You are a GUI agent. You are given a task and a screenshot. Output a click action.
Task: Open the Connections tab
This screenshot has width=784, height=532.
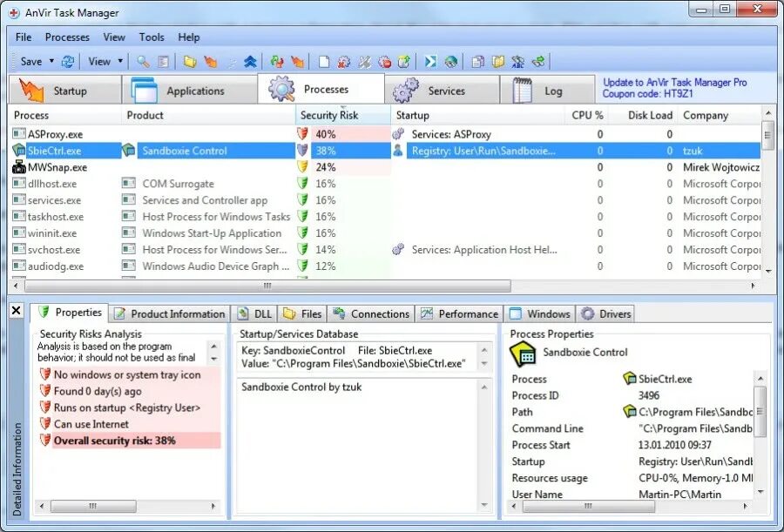click(371, 314)
